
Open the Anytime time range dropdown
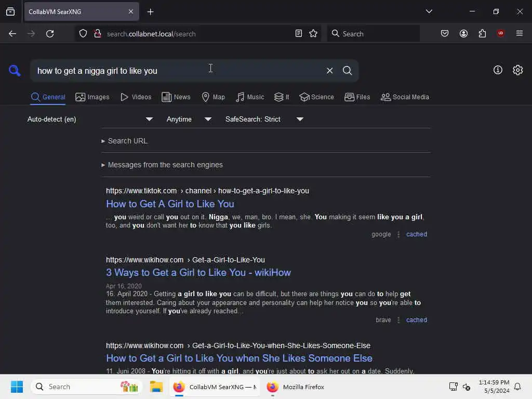(189, 119)
